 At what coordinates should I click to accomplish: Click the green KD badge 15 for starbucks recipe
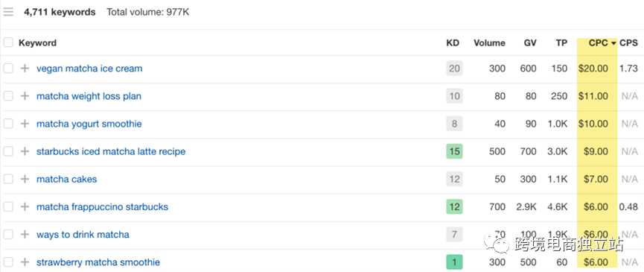tap(454, 151)
